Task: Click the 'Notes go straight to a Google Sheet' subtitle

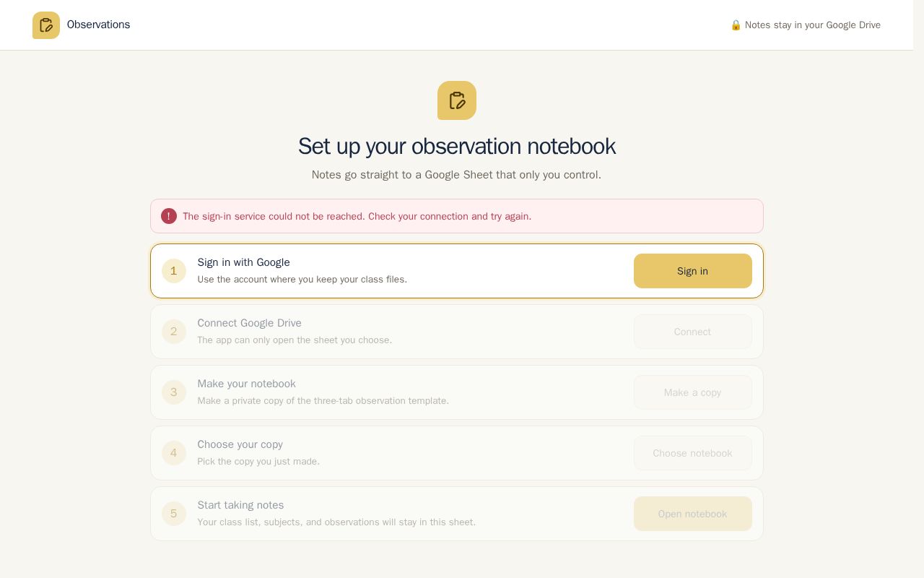Action: click(456, 175)
